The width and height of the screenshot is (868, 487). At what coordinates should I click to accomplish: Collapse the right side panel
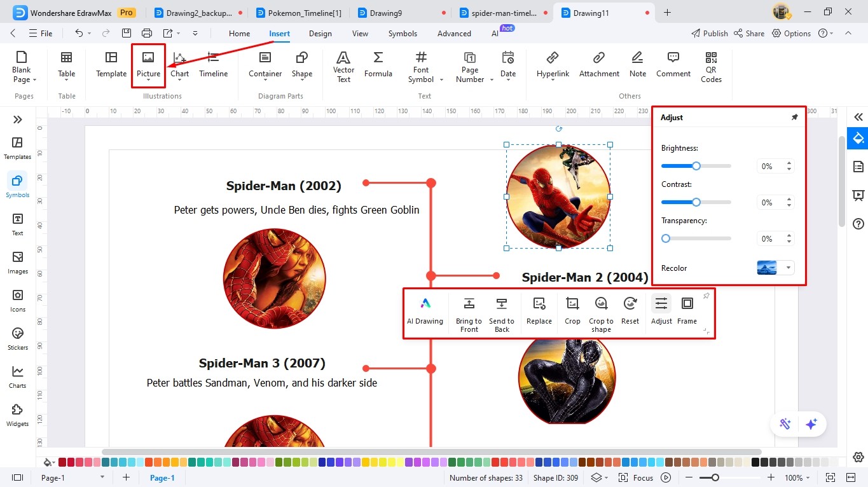click(x=858, y=117)
